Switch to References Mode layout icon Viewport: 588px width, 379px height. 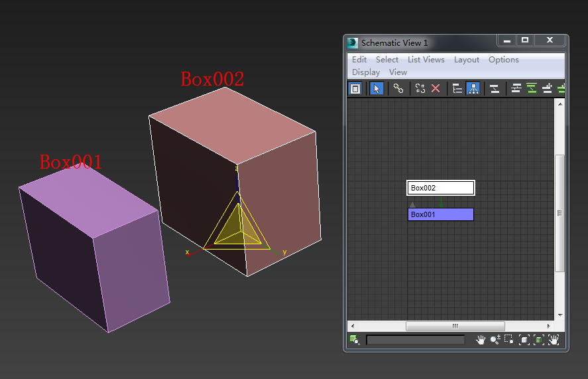pos(473,89)
